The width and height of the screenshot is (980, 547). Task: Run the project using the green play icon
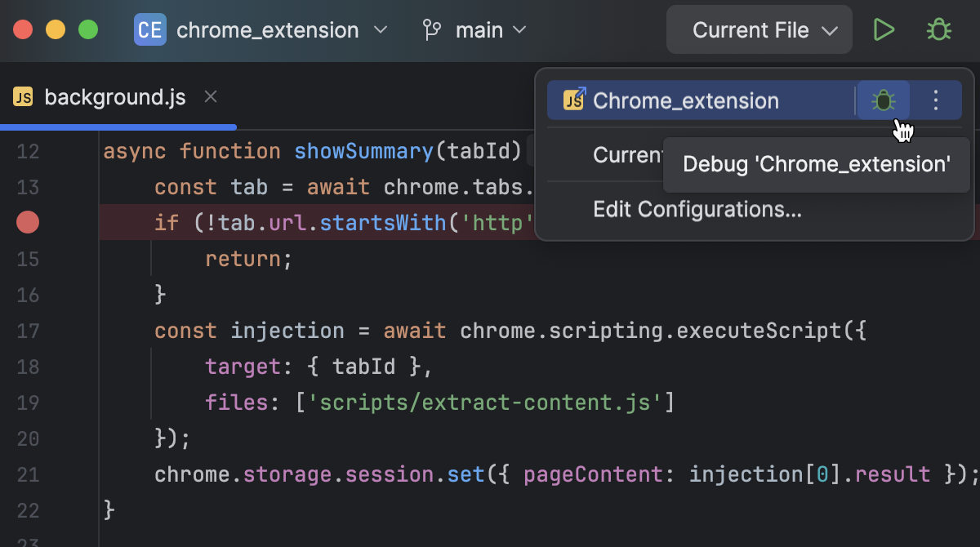[884, 29]
